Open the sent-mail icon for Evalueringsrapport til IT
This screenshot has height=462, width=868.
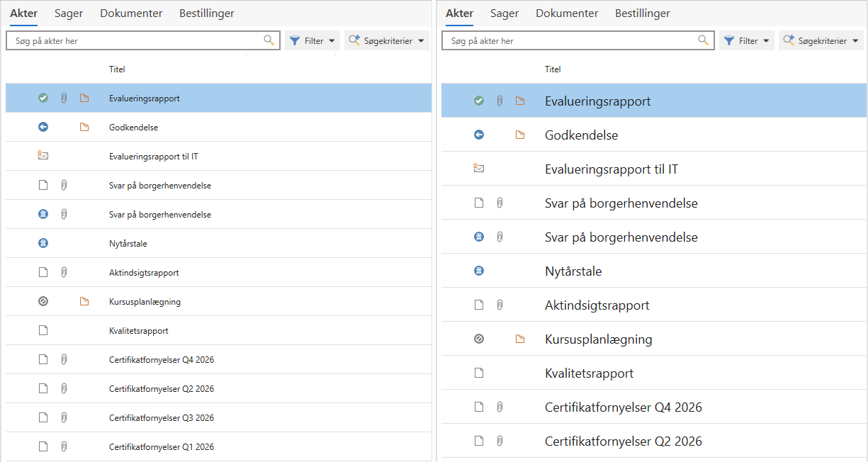click(43, 155)
